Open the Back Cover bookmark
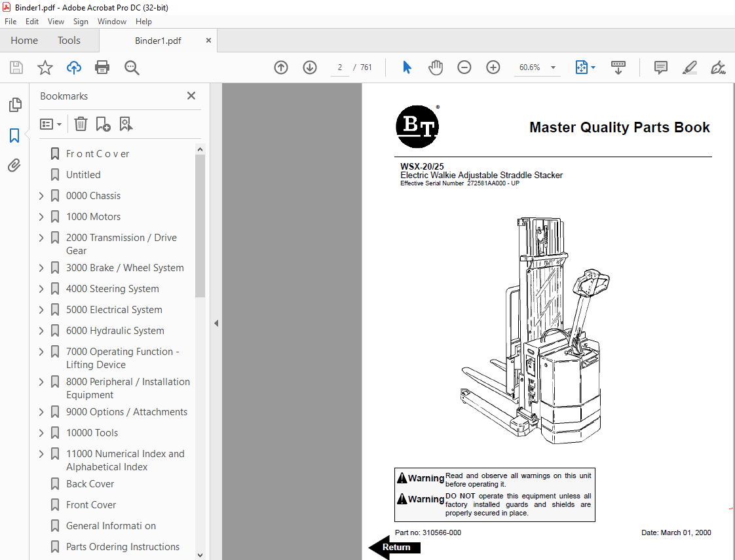The height and width of the screenshot is (560, 735). tap(90, 484)
